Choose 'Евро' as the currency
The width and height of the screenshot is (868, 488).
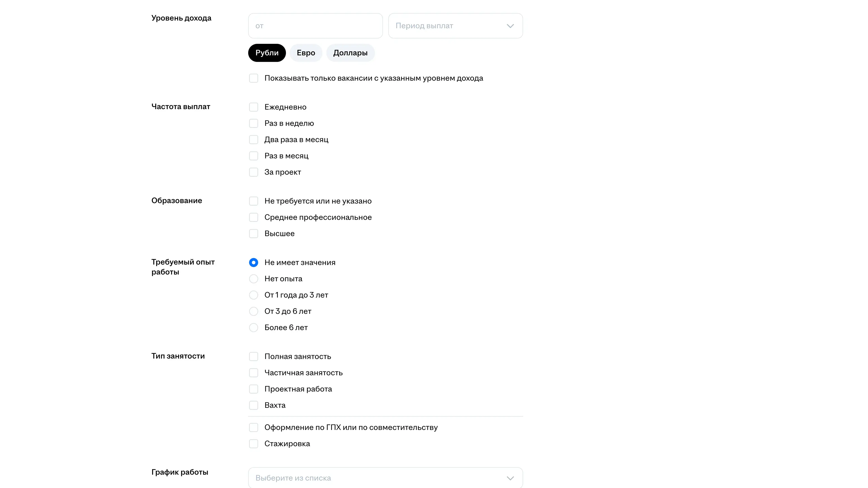[306, 53]
